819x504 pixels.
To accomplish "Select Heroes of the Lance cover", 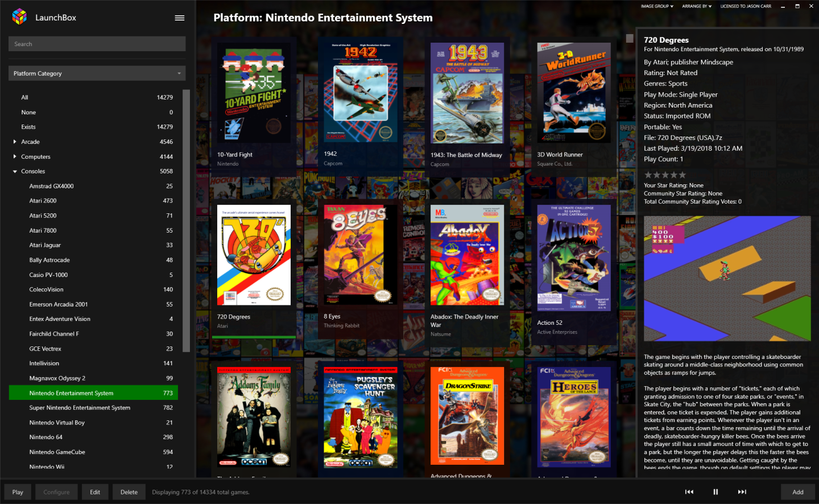I will [x=574, y=417].
